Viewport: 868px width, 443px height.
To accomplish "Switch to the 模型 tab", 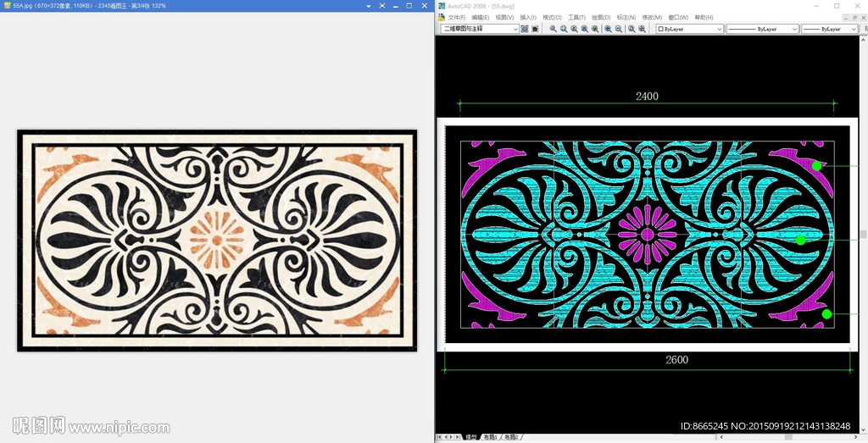I will click(x=470, y=437).
